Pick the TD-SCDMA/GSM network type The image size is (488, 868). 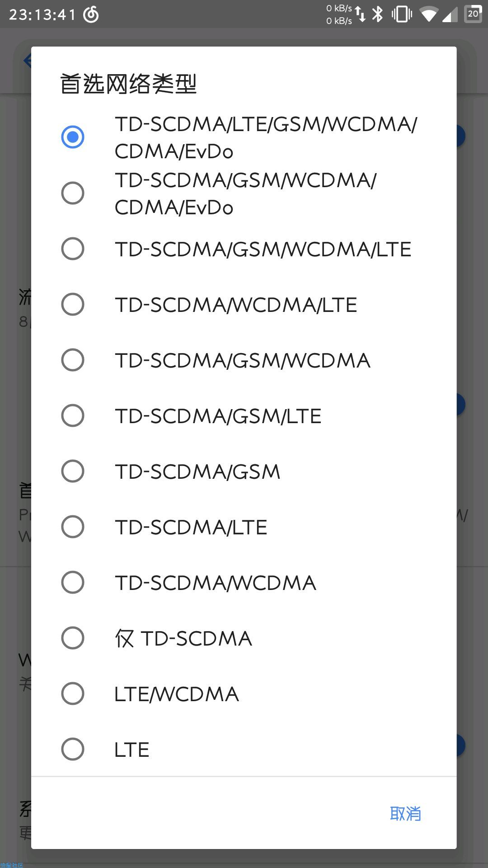244,471
